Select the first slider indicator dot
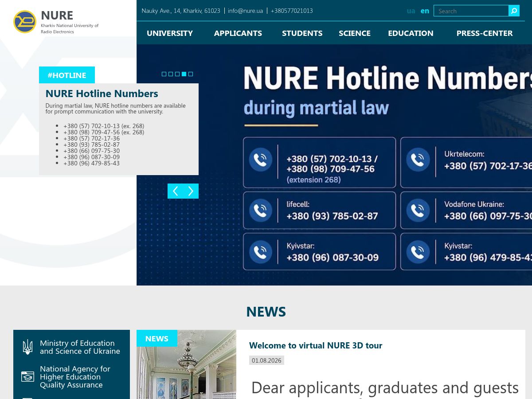This screenshot has height=399, width=532. click(164, 74)
